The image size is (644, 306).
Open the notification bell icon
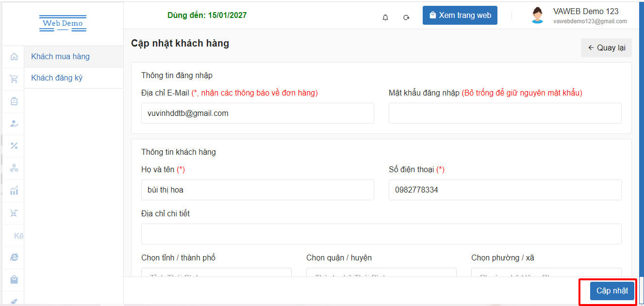[x=385, y=17]
